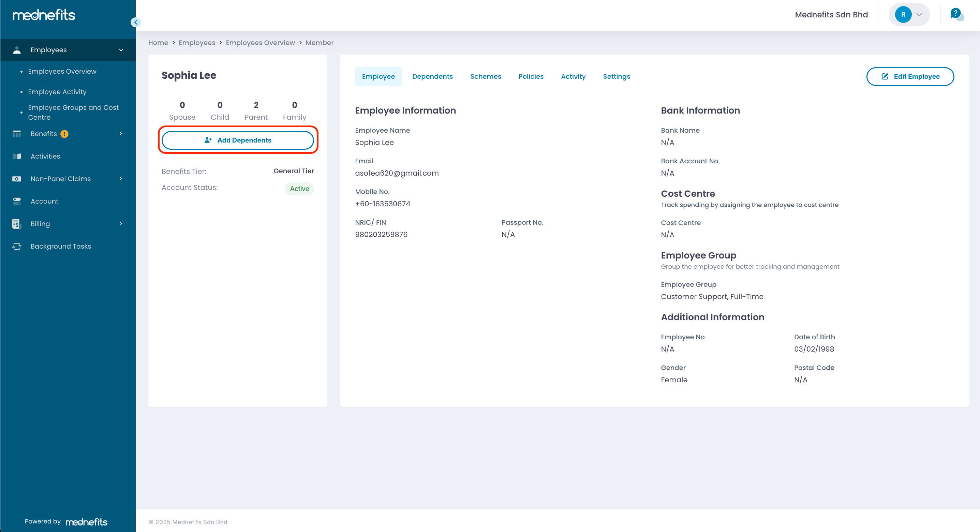The width and height of the screenshot is (980, 532).
Task: Click the Add Dependents button
Action: [x=238, y=140]
